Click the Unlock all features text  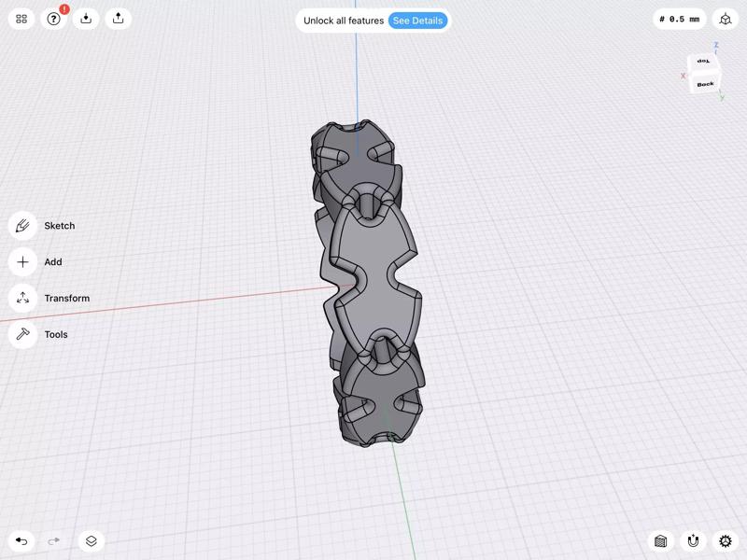tap(343, 19)
